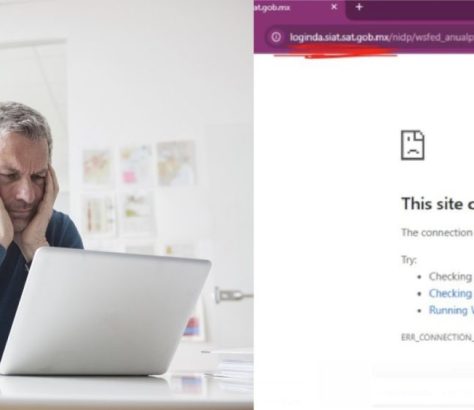Click the Try: label
Screen dimensions: 474x410
click(x=409, y=260)
